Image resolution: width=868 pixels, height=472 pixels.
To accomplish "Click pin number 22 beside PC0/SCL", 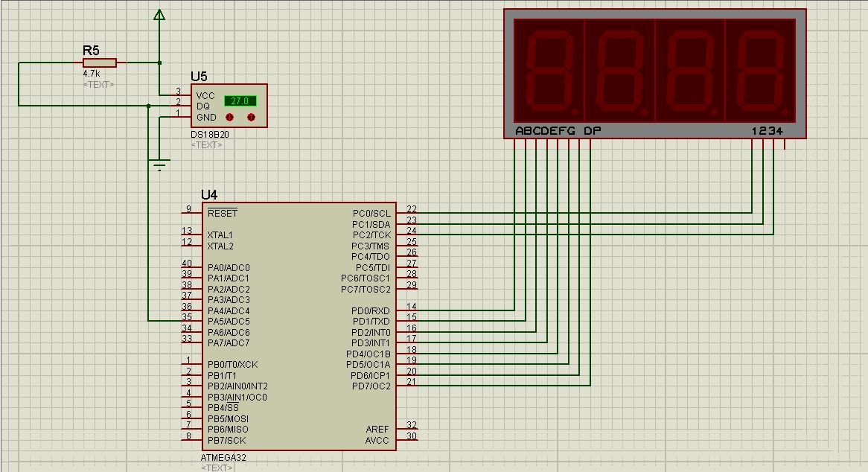I will coord(412,208).
